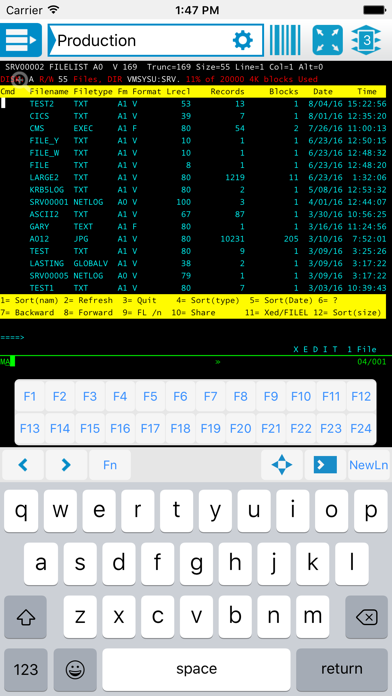Image resolution: width=392 pixels, height=696 pixels.
Task: Open Production session settings gear
Action: [x=243, y=40]
